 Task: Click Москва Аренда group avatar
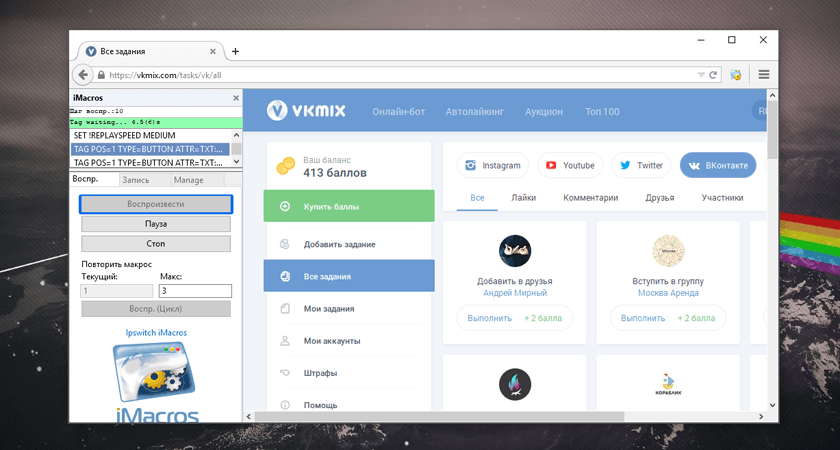[668, 251]
